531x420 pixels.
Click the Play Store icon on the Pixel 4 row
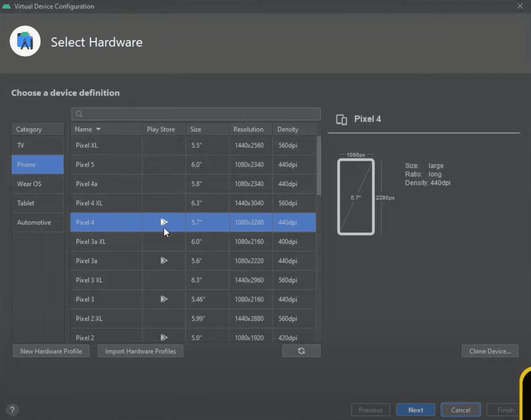tap(164, 222)
